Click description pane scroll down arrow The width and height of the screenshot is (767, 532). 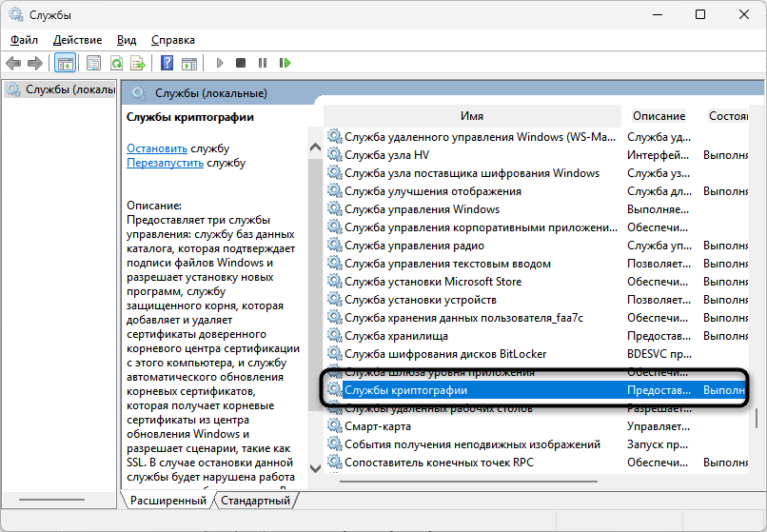coord(316,469)
